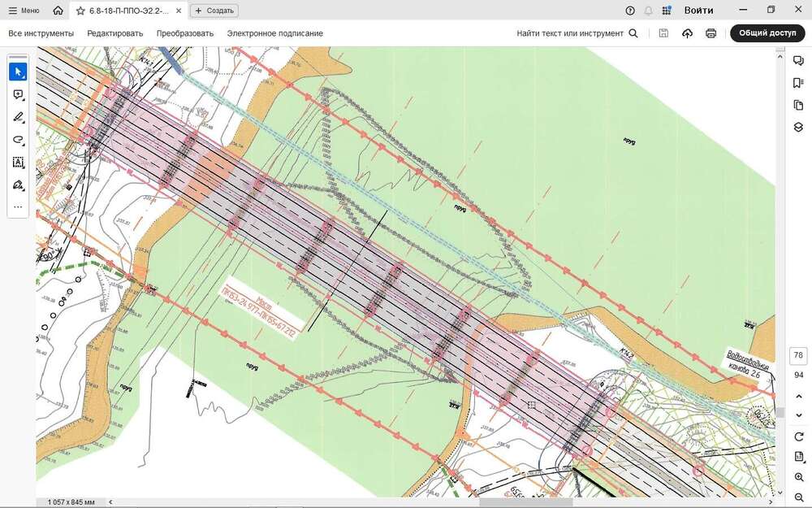This screenshot has height=508, width=812.
Task: Choose the selection arrow tool
Action: click(18, 72)
